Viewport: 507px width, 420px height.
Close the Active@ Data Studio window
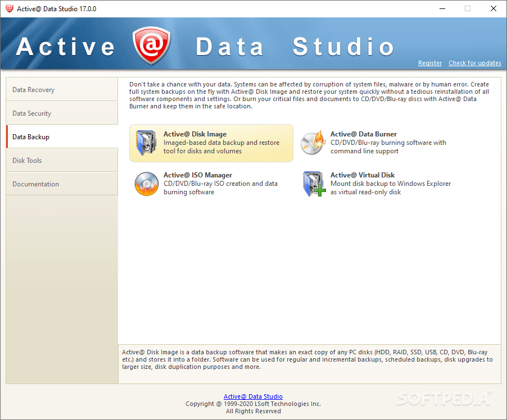point(494,9)
